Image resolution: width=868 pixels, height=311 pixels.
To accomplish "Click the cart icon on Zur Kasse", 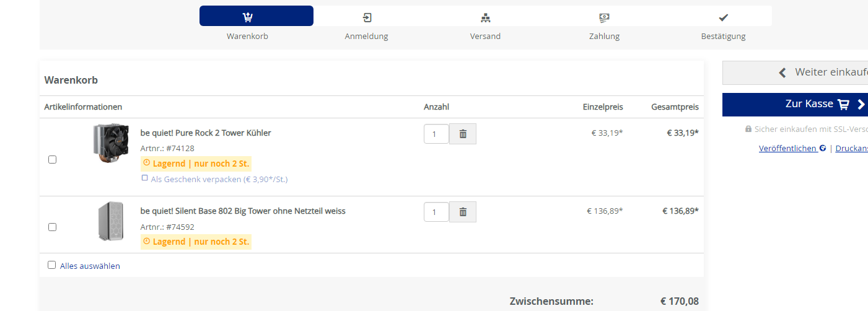I will [x=843, y=105].
